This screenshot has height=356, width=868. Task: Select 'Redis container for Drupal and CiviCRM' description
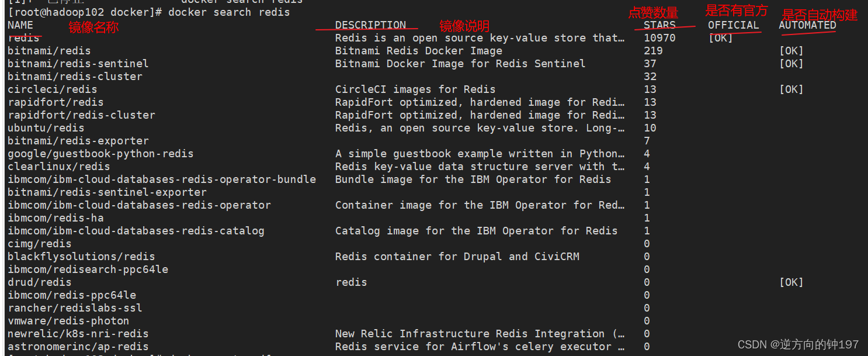coord(457,257)
